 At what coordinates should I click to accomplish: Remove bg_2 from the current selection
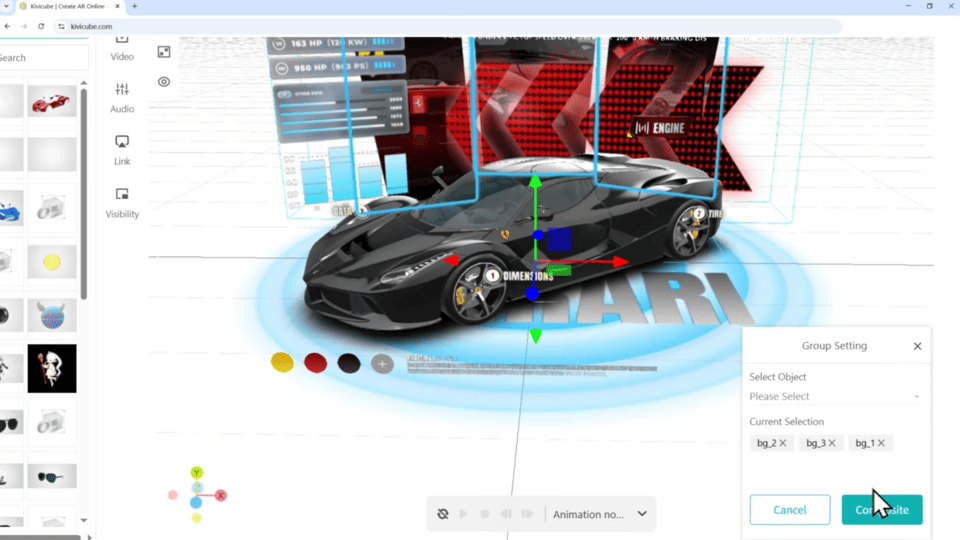point(782,443)
